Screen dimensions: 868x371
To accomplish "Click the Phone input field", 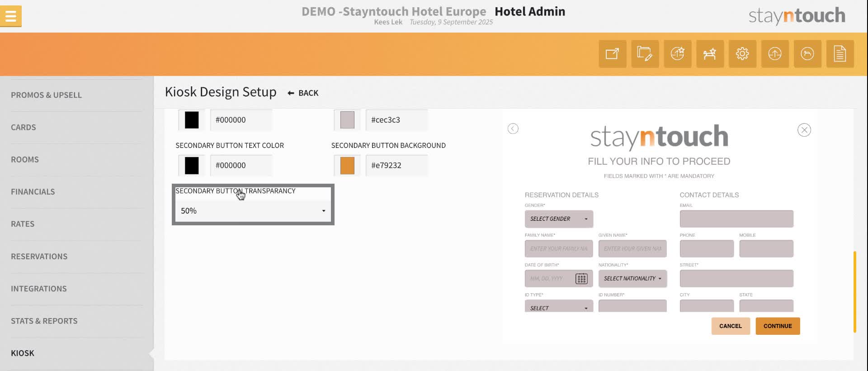I will (707, 249).
